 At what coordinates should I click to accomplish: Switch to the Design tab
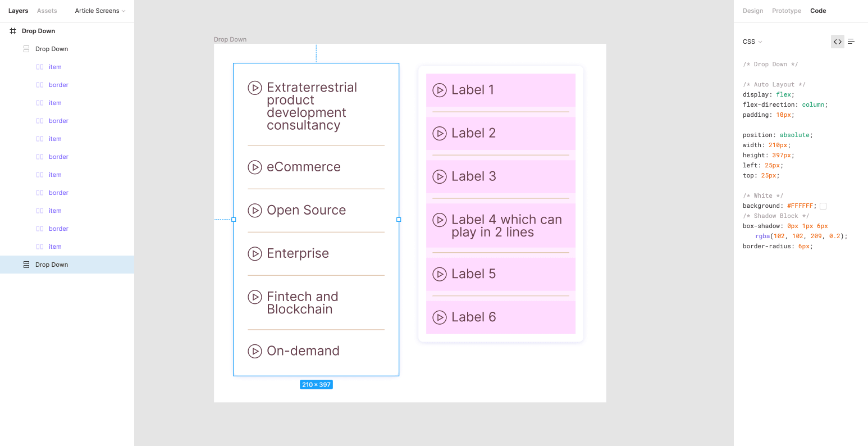click(x=752, y=11)
